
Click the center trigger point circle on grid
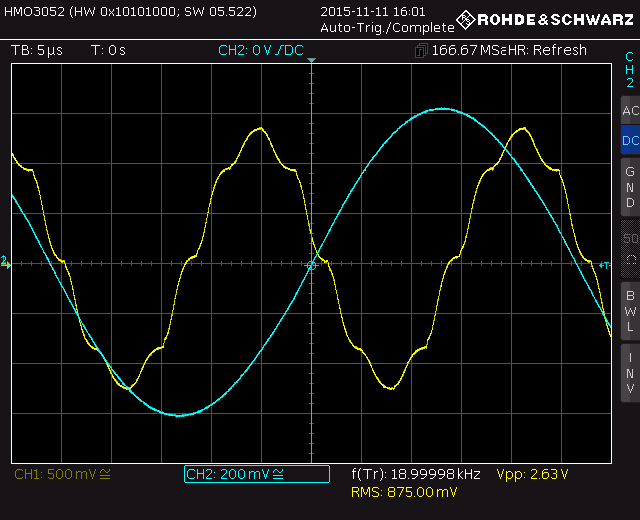311,265
